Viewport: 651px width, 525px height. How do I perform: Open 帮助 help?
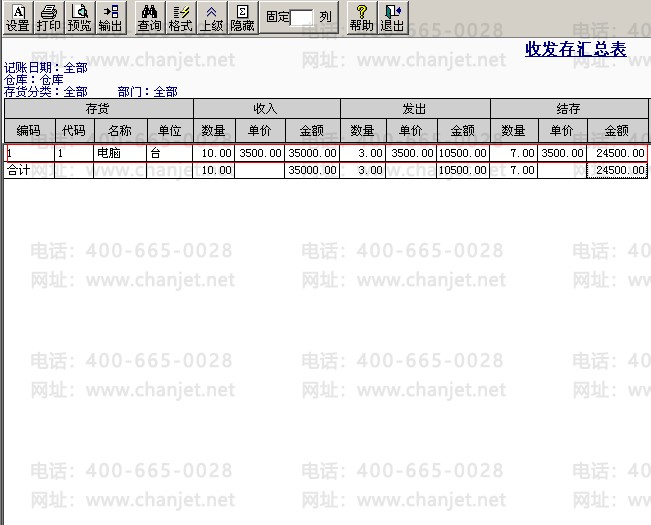pyautogui.click(x=362, y=18)
